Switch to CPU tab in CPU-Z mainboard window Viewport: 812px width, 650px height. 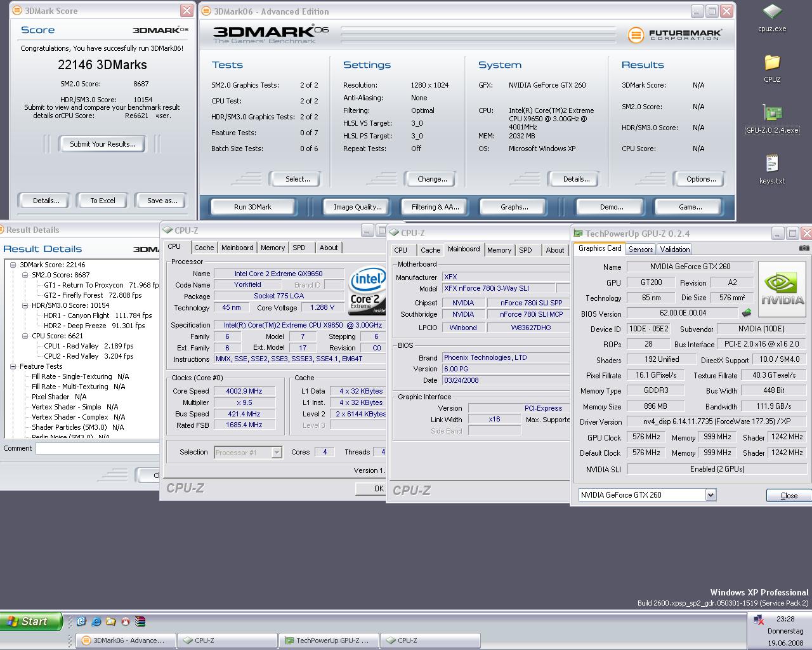click(400, 250)
